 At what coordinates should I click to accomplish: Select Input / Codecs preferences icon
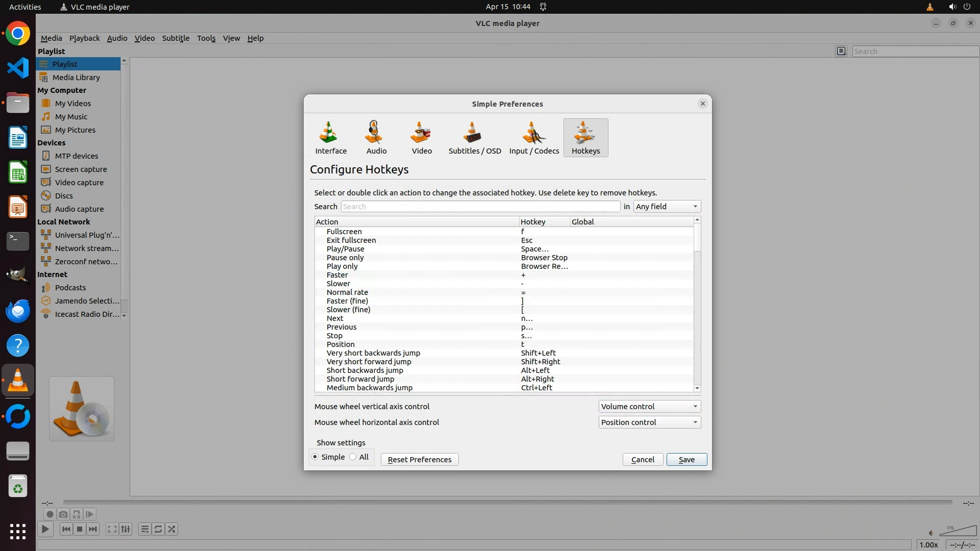pos(534,138)
